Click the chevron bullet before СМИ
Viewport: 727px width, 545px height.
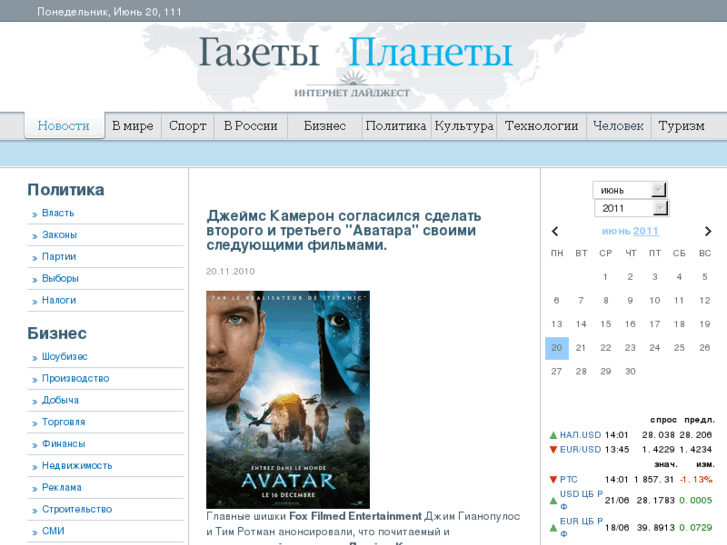35,532
